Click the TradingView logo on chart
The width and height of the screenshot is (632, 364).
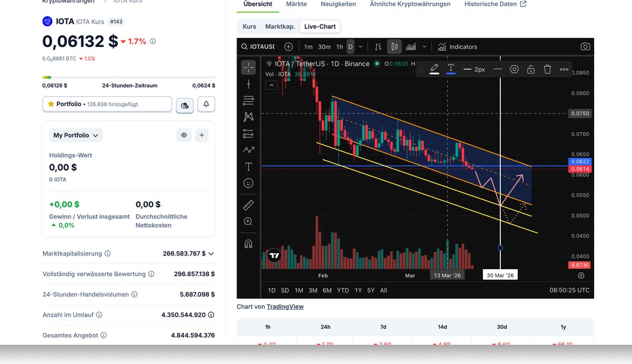(274, 256)
